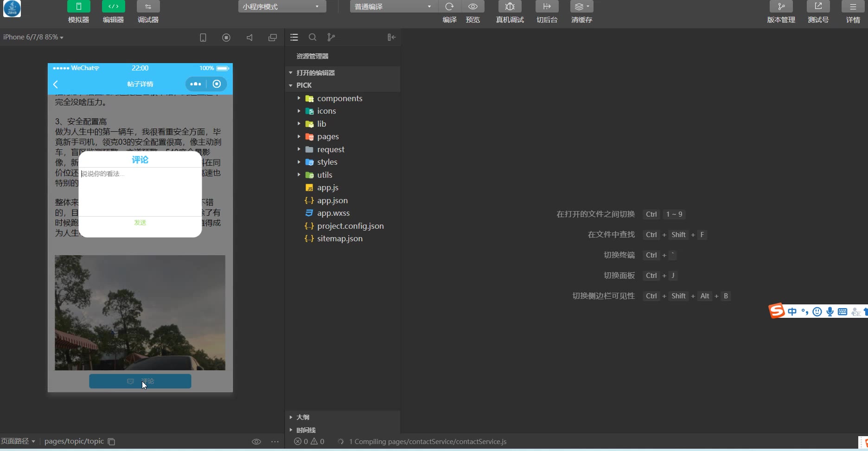Send the comment with 发送
The image size is (868, 451).
click(x=140, y=223)
